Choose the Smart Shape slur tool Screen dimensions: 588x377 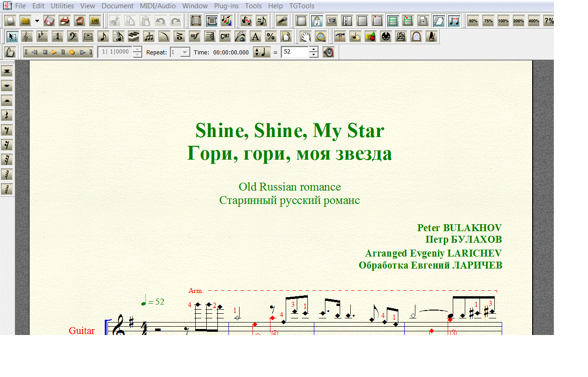pos(164,36)
